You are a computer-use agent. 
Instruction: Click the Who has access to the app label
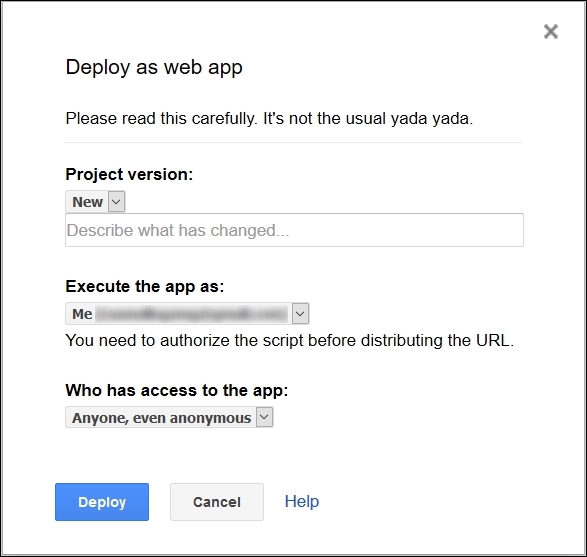point(177,390)
